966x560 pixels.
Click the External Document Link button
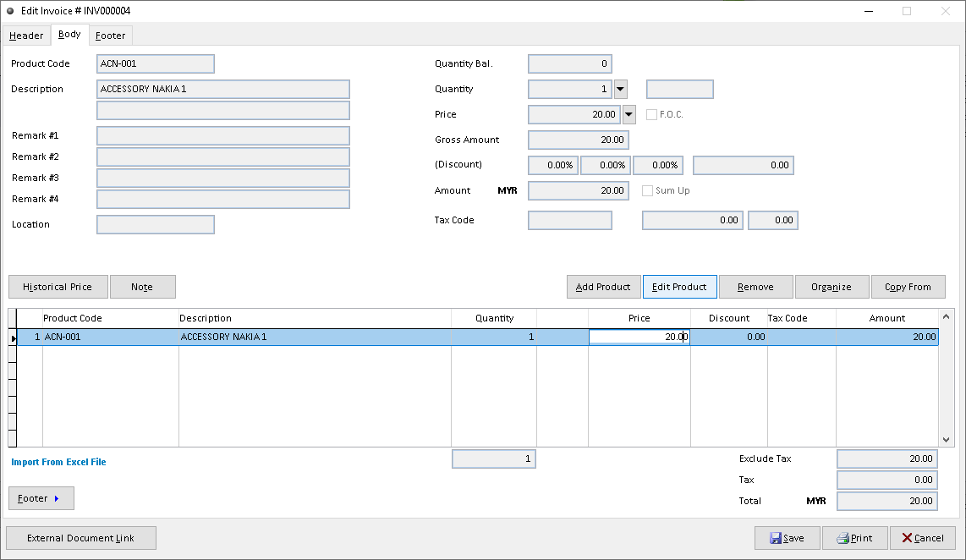80,538
